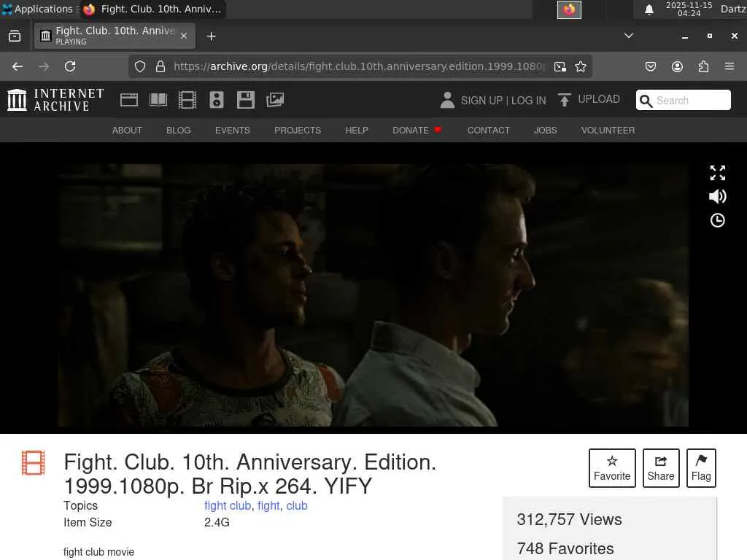
Task: Click the notification bell in the panel
Action: 649,9
